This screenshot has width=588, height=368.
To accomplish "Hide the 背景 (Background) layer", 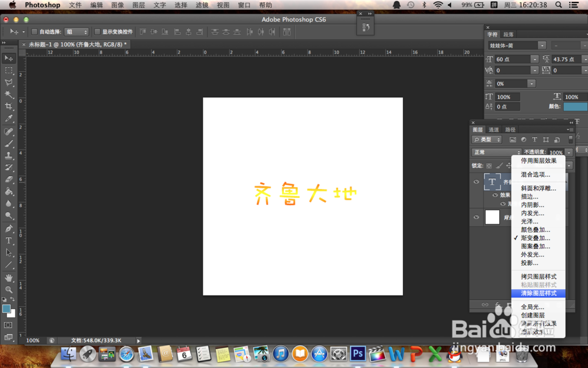I will [x=476, y=217].
